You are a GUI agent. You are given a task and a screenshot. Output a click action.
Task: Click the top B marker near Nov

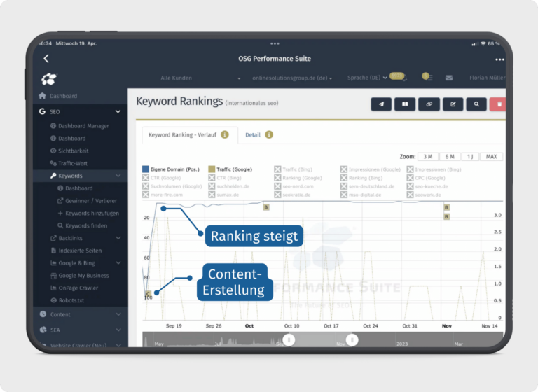(446, 207)
